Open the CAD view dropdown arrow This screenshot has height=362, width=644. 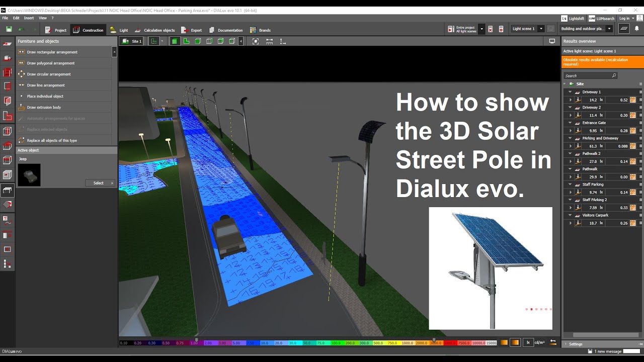click(x=162, y=41)
